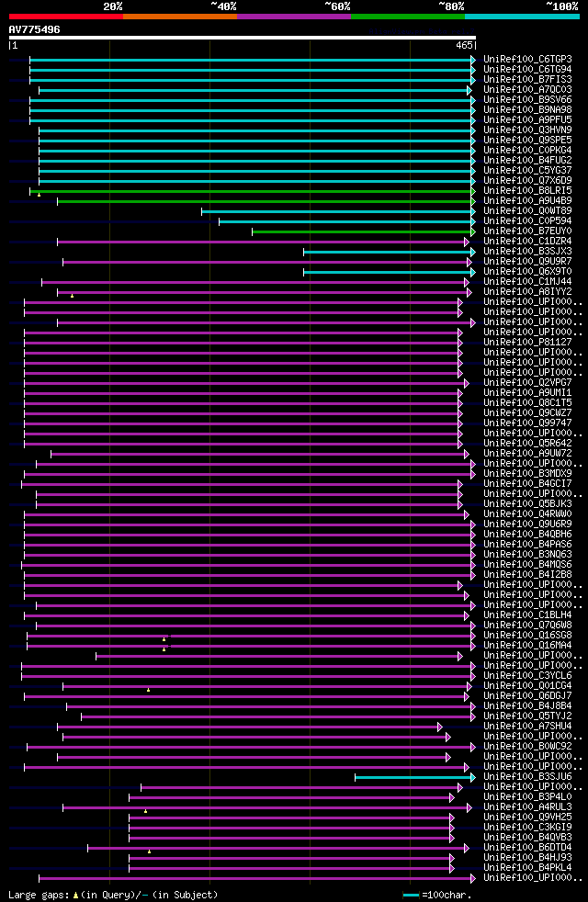Select the UniRef100_A9UMI1 label
This screenshot has height=902, width=588.
pos(527,393)
